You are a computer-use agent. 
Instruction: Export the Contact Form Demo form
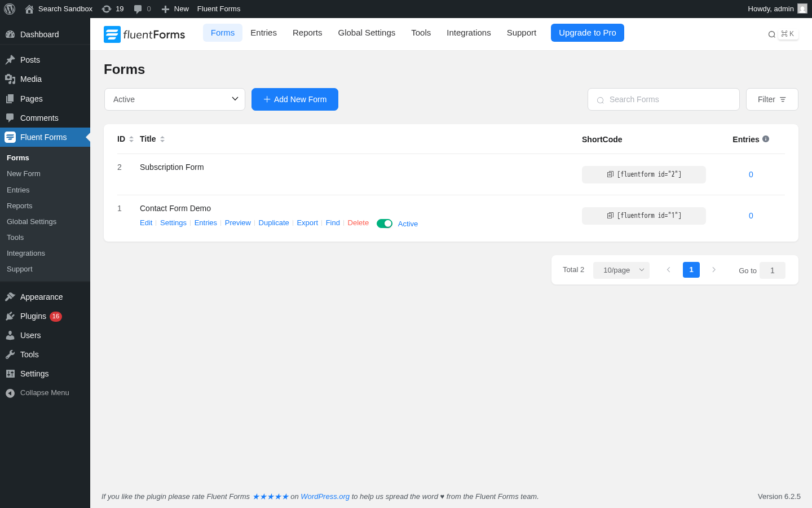coord(307,223)
